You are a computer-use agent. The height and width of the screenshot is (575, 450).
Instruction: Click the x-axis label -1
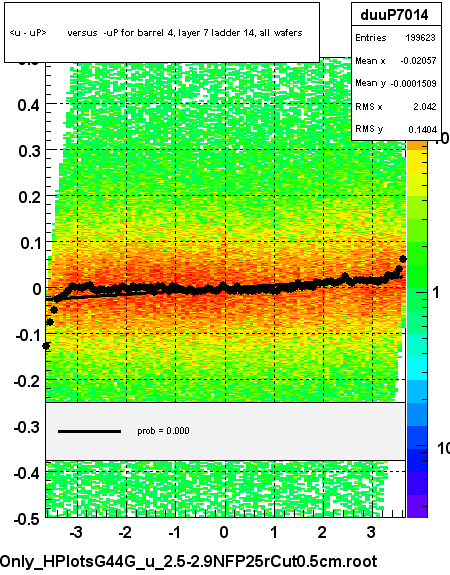pyautogui.click(x=174, y=532)
